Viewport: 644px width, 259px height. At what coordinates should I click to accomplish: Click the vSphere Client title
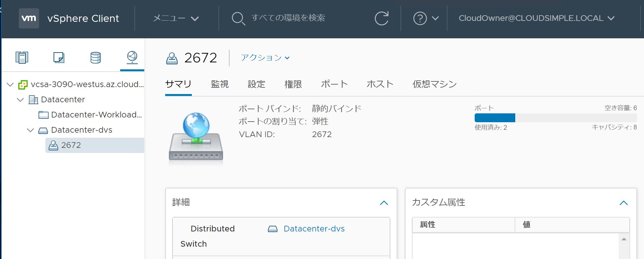(x=83, y=18)
